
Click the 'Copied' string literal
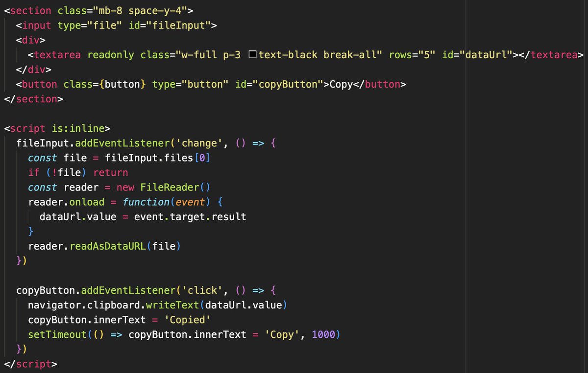(x=187, y=320)
